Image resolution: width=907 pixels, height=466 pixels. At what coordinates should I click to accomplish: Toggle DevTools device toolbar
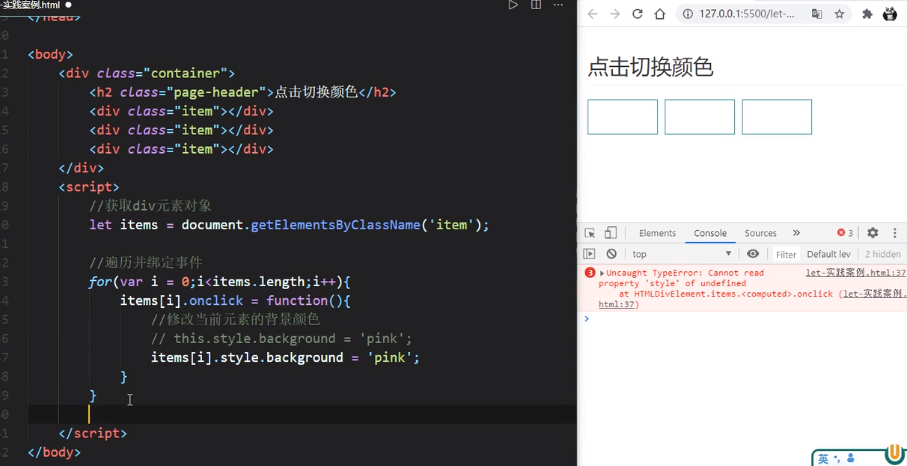(x=610, y=233)
